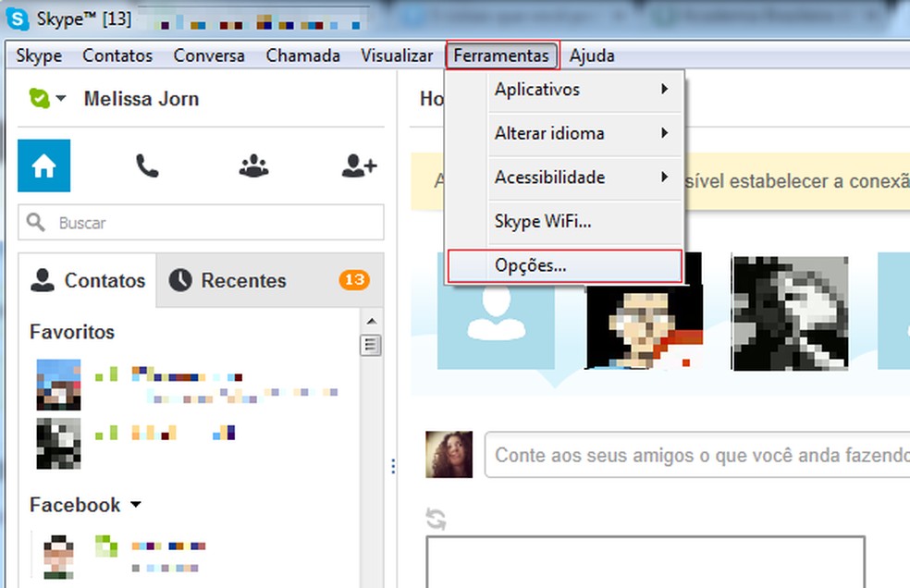Open the Visualizar menu
The width and height of the screenshot is (910, 588).
tap(397, 55)
